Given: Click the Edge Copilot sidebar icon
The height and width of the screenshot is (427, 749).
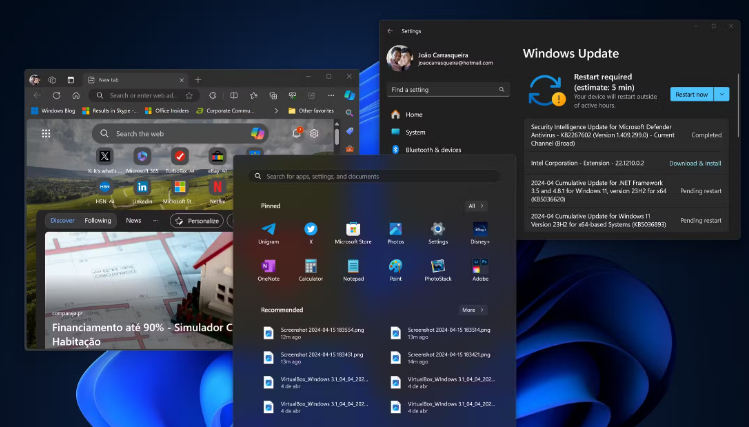Looking at the screenshot, I should tap(350, 95).
